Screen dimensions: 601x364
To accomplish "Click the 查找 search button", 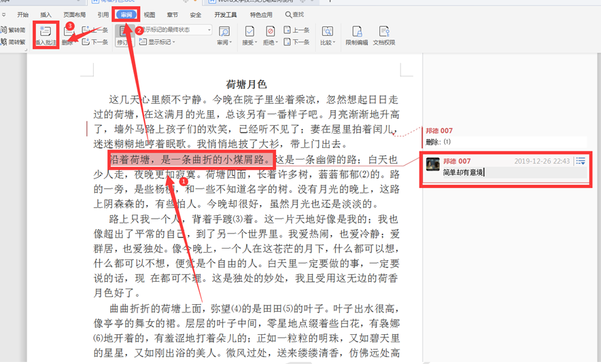I will click(x=294, y=14).
